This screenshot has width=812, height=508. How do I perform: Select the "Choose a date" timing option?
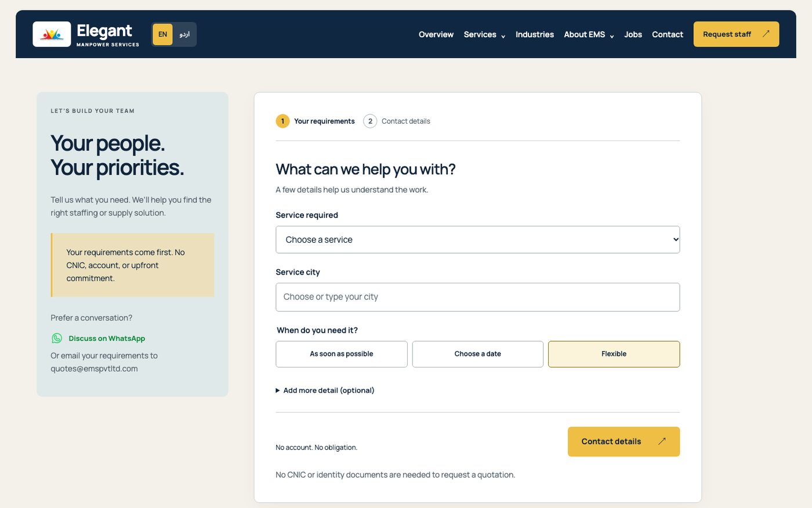pos(478,354)
